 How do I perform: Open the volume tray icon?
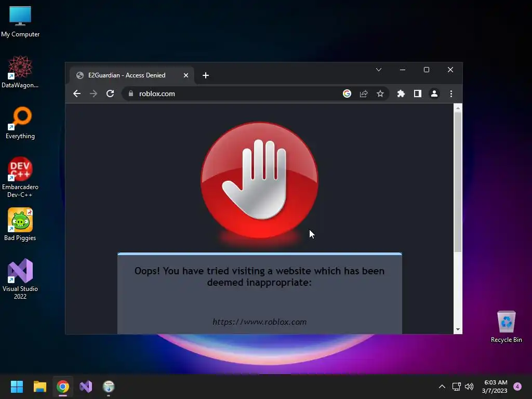coord(469,387)
